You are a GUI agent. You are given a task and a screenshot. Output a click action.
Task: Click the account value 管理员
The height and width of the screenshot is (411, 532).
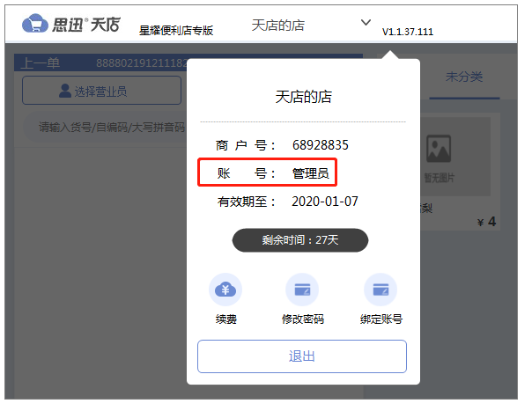coord(310,173)
